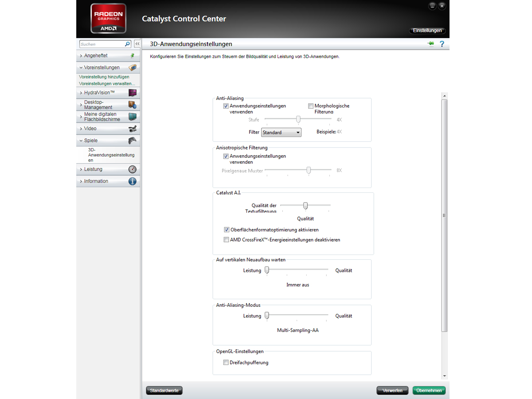Click the Anti-Aliasing Stufe slider handle
This screenshot has width=532, height=399.
pos(298,119)
